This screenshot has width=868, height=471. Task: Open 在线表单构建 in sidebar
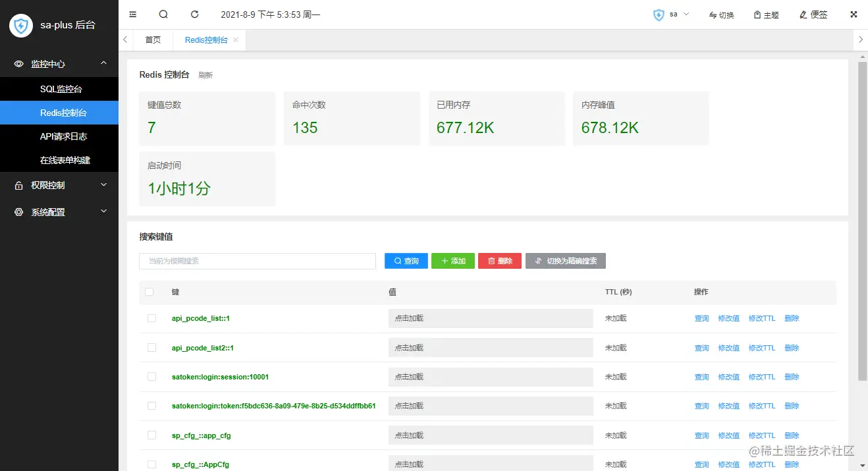59,160
